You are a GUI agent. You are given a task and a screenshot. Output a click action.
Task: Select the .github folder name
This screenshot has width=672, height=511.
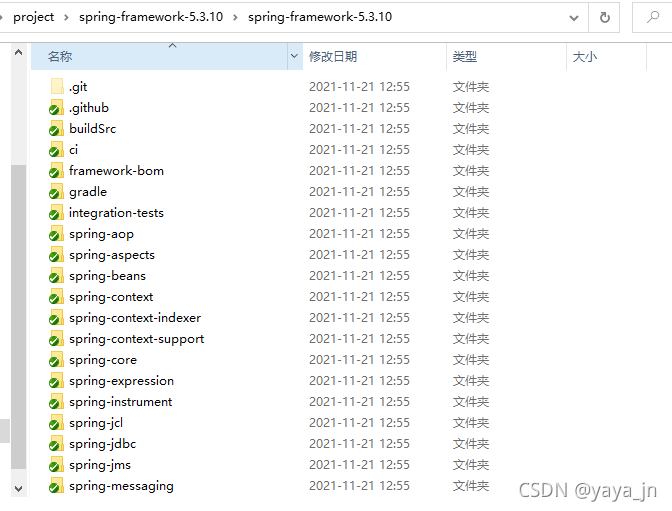tap(89, 108)
